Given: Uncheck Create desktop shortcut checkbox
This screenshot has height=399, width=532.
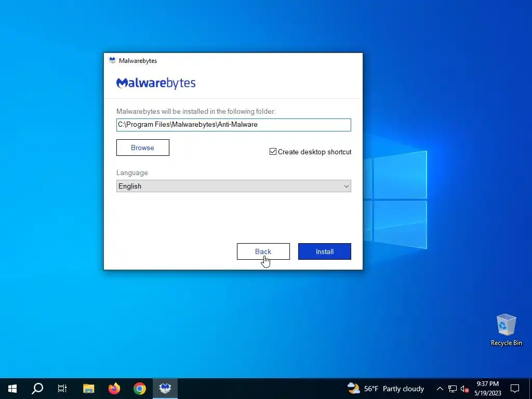Looking at the screenshot, I should coord(273,152).
